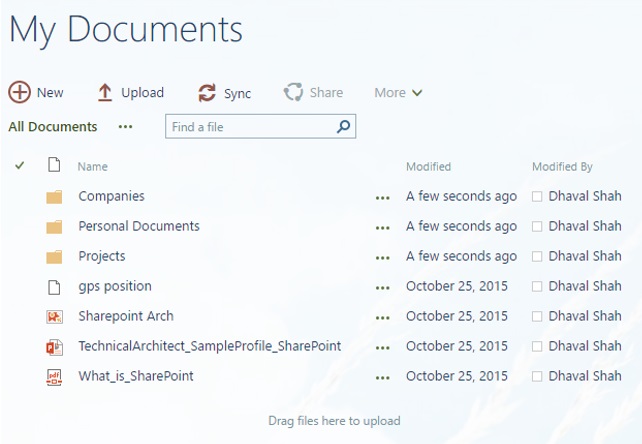Click inside the Find a file search box
The height and width of the screenshot is (444, 642).
[250, 127]
